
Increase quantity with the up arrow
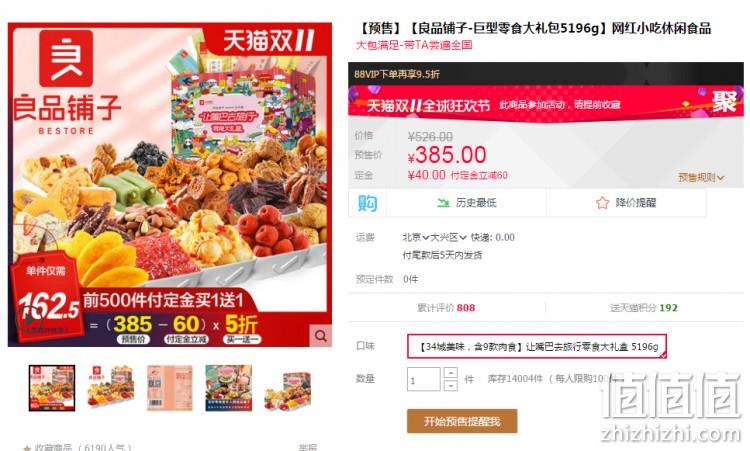point(451,373)
